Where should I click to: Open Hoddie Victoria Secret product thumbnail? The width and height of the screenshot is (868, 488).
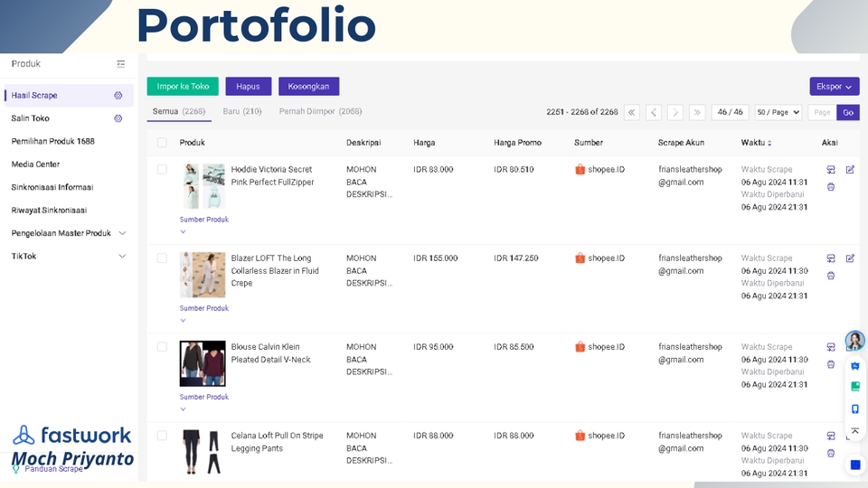coord(203,186)
